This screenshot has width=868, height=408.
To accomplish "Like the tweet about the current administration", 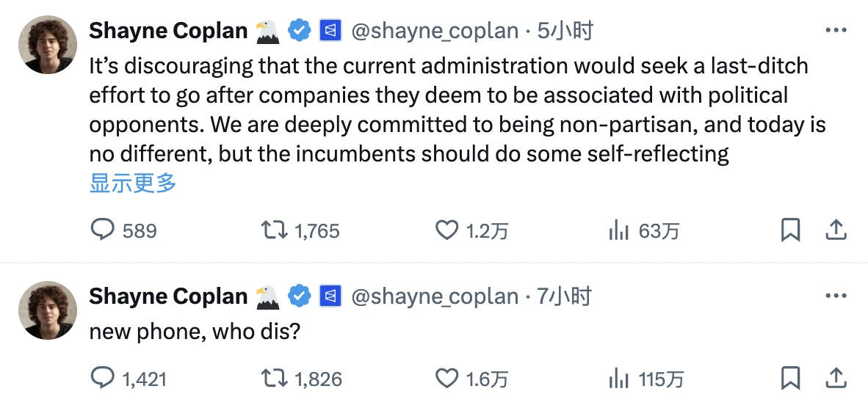I will (446, 230).
